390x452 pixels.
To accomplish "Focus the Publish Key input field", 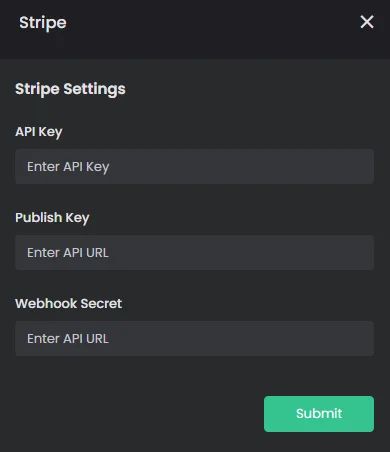I will [194, 252].
